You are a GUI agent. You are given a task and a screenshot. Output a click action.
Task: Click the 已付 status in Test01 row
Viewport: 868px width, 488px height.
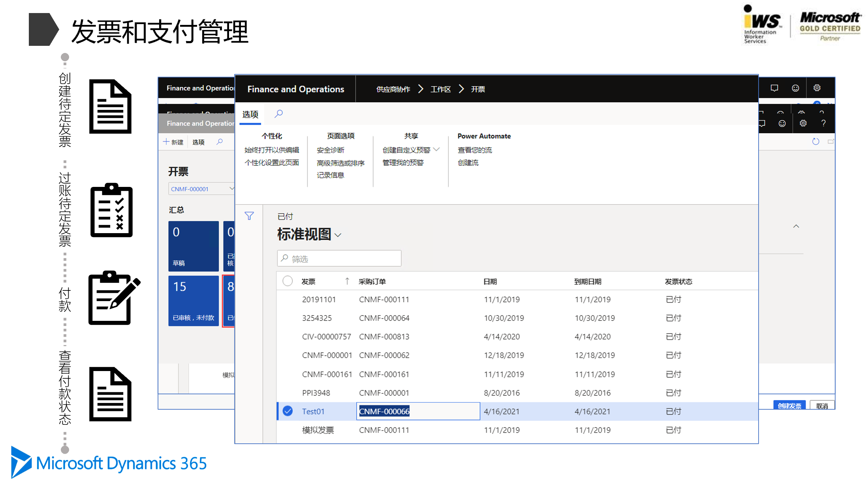pyautogui.click(x=673, y=411)
